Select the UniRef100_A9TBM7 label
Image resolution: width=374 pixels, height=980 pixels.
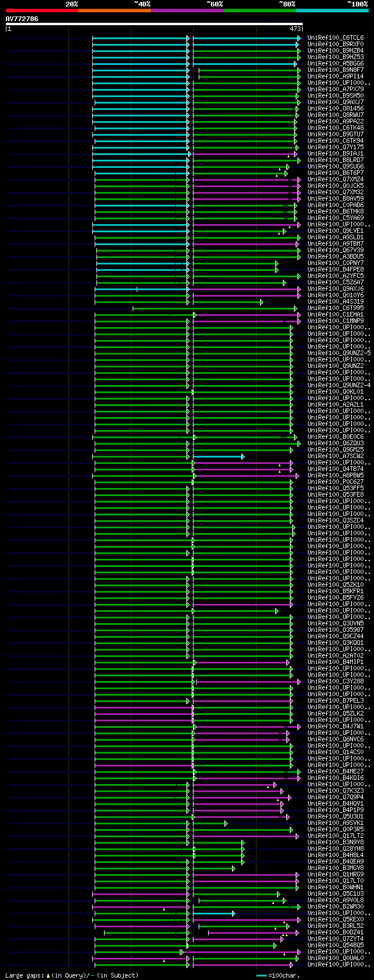pyautogui.click(x=335, y=244)
